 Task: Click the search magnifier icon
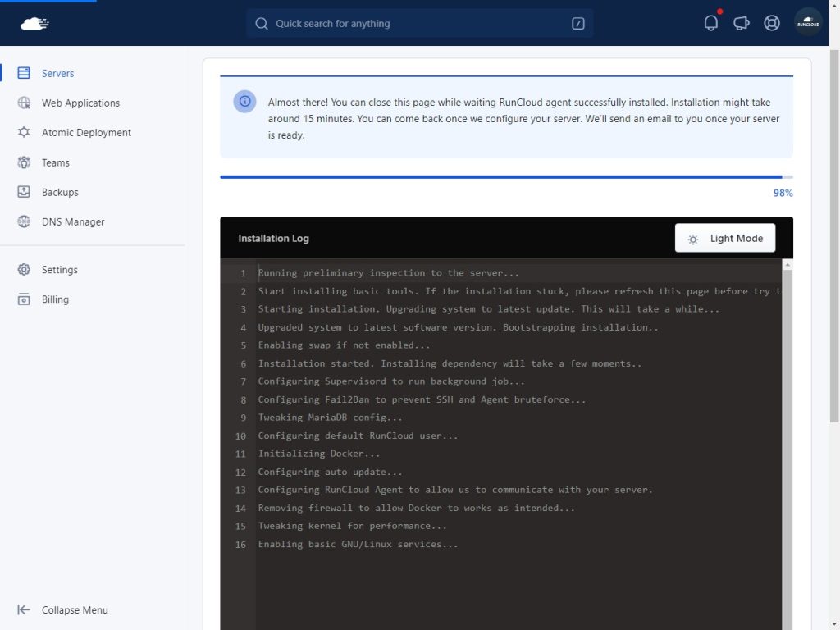click(x=262, y=24)
